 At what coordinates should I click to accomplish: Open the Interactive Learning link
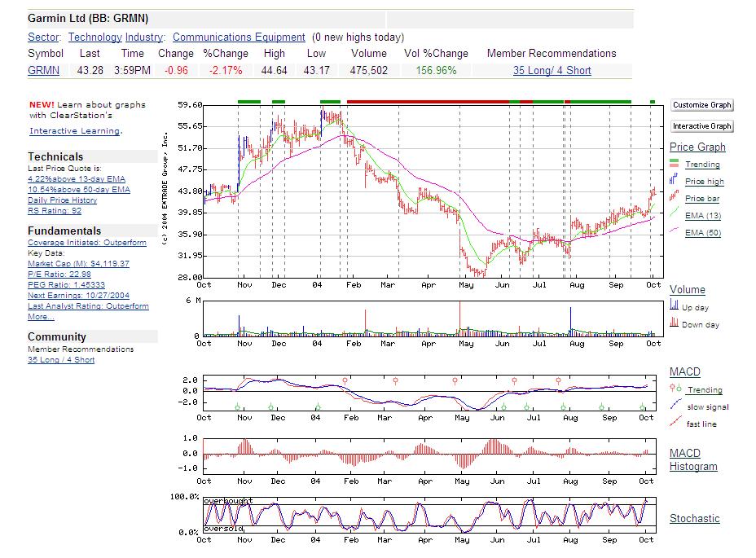(x=74, y=131)
